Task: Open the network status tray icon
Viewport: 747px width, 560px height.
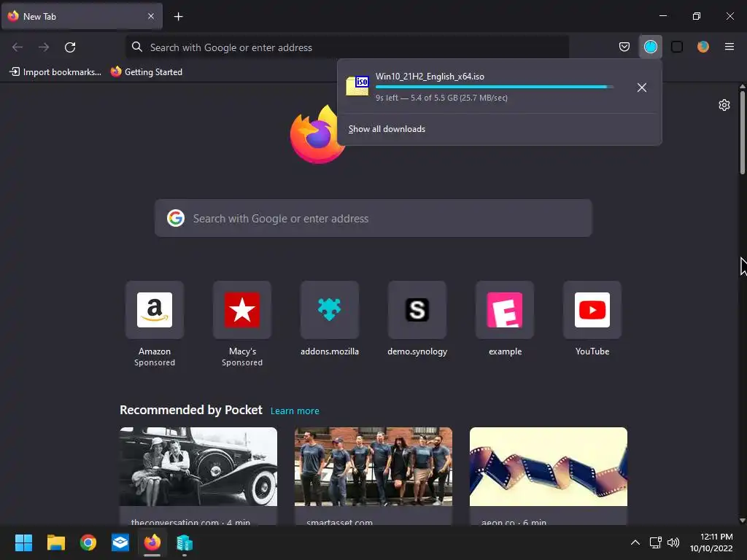Action: tap(656, 542)
